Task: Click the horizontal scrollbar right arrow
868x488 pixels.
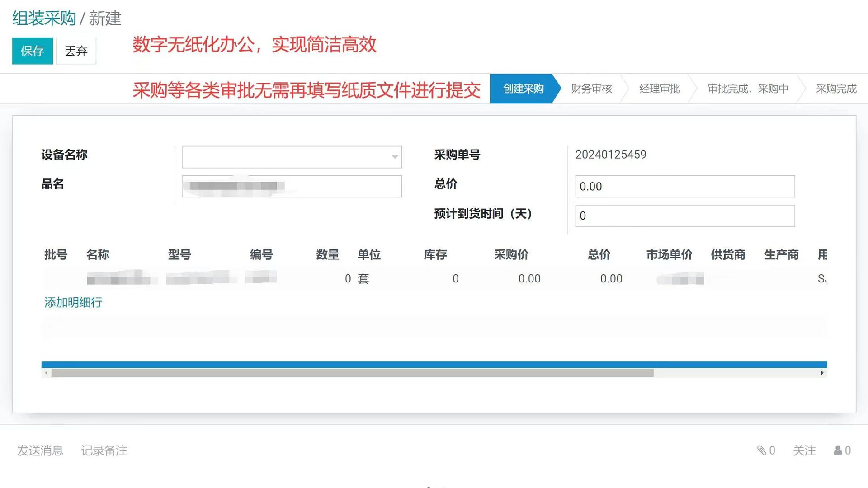Action: pyautogui.click(x=822, y=373)
